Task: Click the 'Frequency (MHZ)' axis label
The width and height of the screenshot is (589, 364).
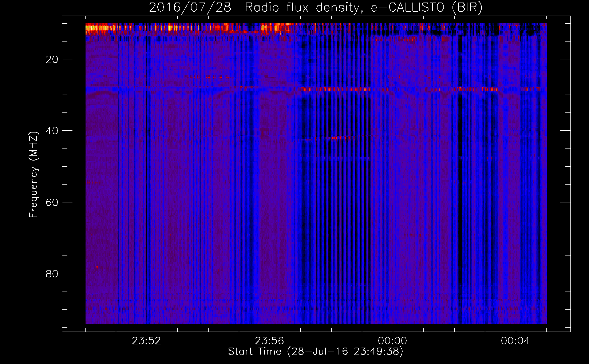Action: point(33,175)
